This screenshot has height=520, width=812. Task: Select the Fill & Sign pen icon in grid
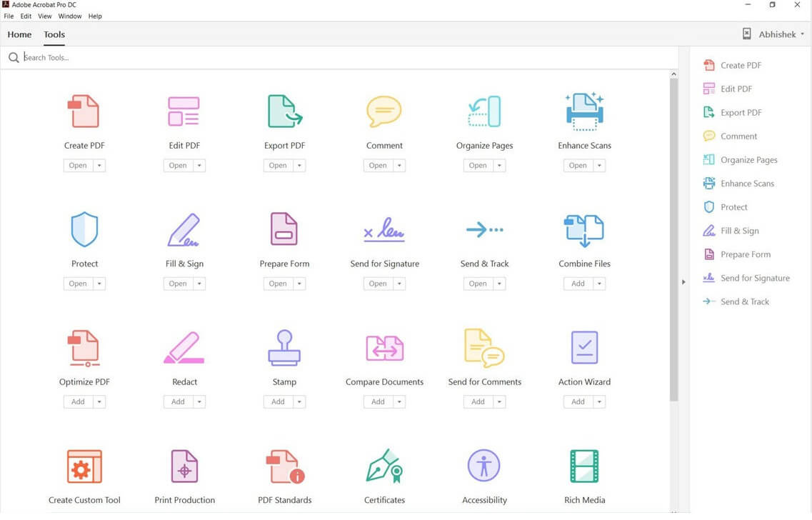point(184,229)
